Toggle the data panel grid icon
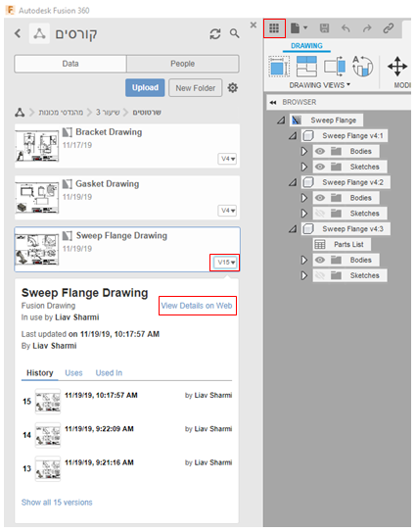Screen dimensions: 416x532 [274, 28]
